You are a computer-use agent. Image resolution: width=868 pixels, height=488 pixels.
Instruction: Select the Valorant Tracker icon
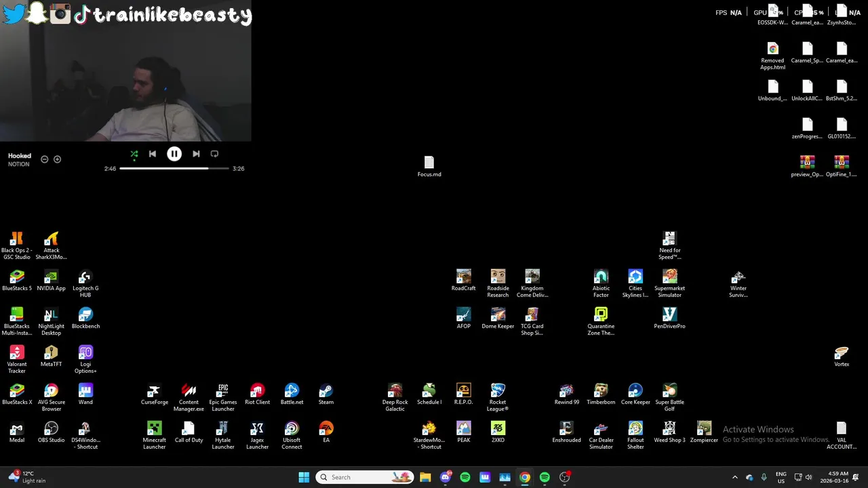click(x=17, y=359)
